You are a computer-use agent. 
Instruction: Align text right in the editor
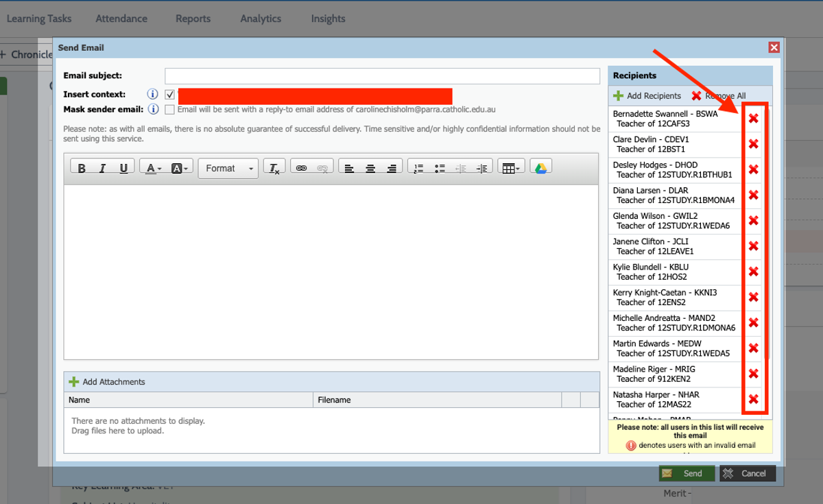[x=392, y=168]
